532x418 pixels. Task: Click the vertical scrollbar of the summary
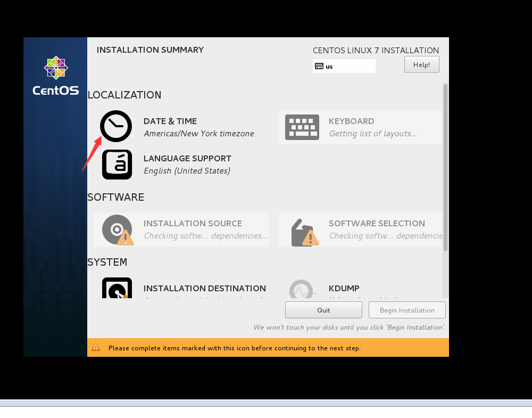tap(445, 168)
